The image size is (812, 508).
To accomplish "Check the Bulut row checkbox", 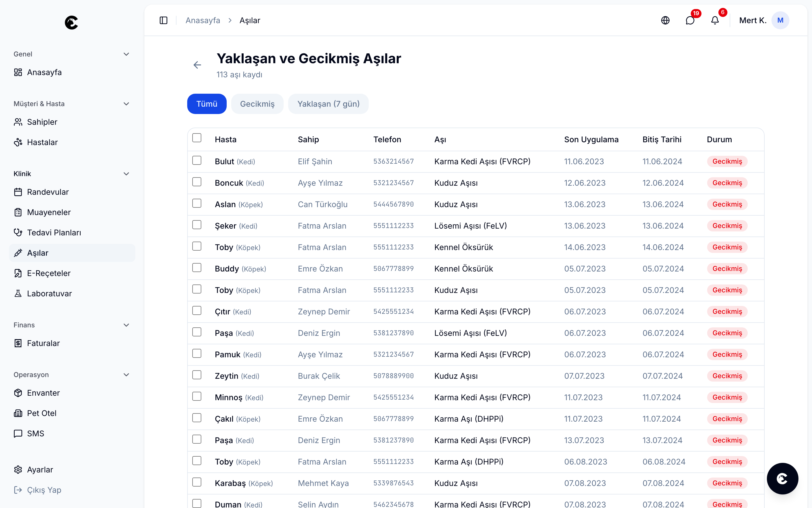I will (x=197, y=160).
